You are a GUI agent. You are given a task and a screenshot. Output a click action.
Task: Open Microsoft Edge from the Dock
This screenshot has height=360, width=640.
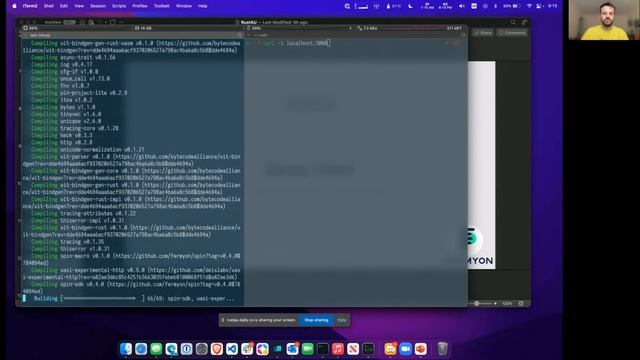click(x=171, y=349)
